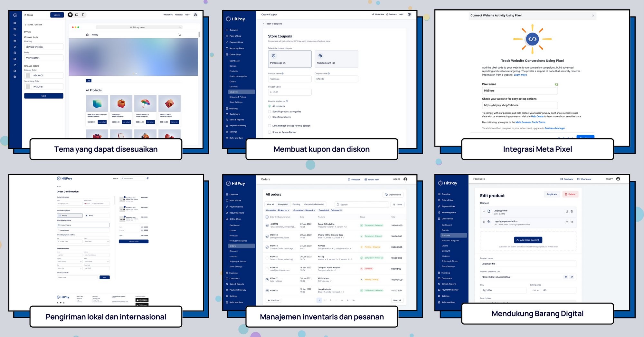The height and width of the screenshot is (337, 644).
Task: Close the Connect Website Activity Using Pixel dialog
Action: click(593, 15)
